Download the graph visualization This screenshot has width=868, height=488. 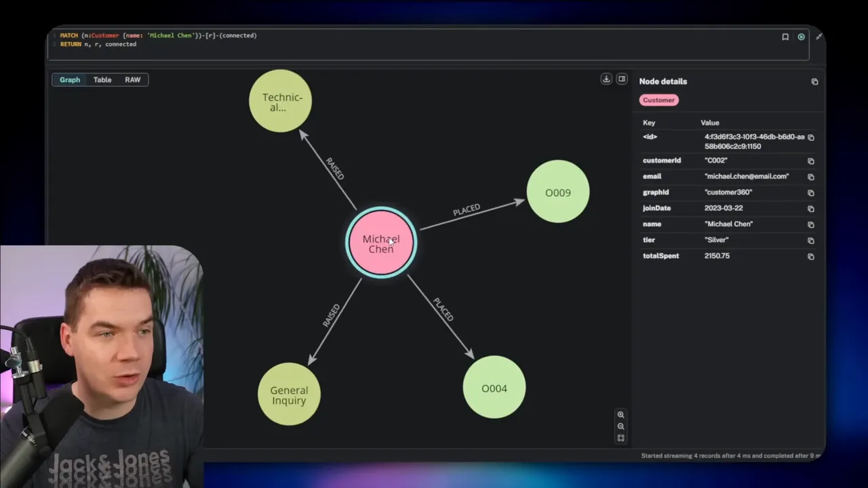606,79
